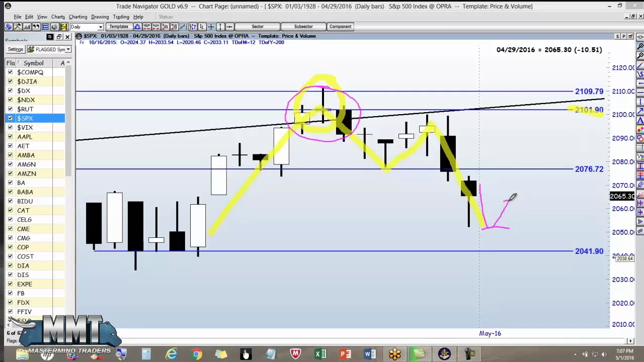Viewport: 644px width, 362px height.
Task: Open the Trading menu
Action: pos(121,17)
